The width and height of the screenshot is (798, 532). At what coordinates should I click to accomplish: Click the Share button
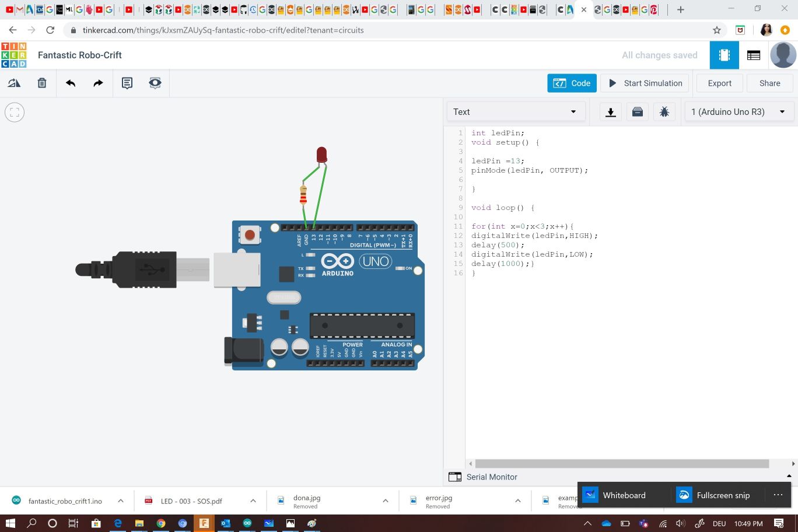tap(769, 83)
